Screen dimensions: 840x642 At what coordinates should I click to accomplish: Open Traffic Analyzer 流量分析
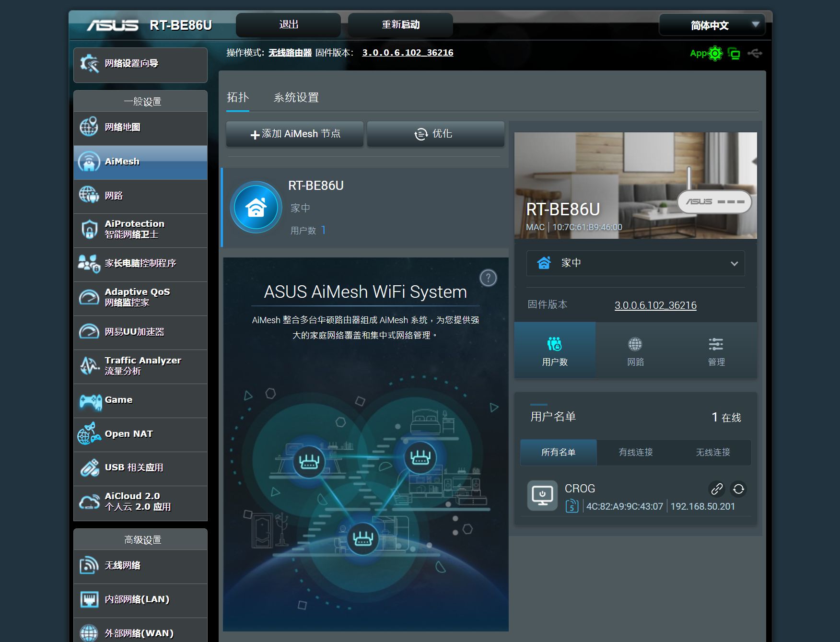(x=140, y=366)
